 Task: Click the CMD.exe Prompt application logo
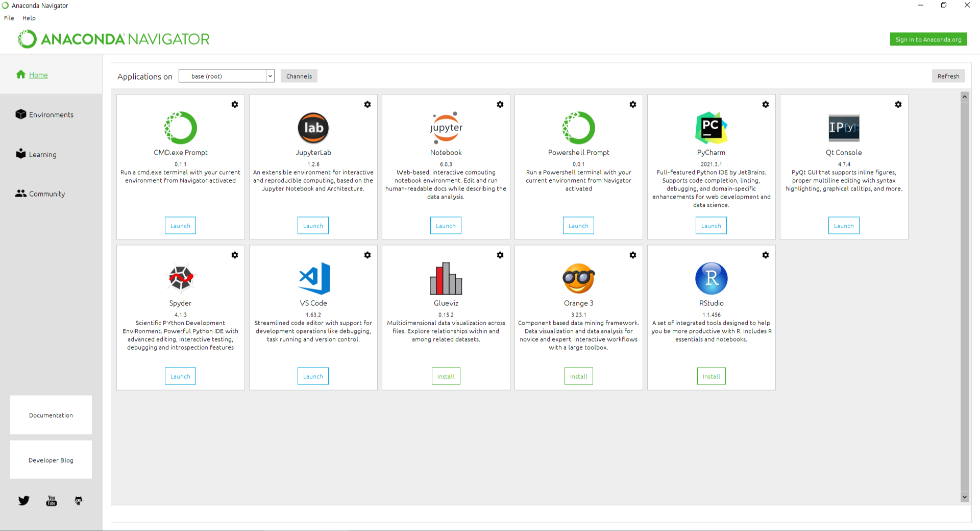pyautogui.click(x=181, y=128)
